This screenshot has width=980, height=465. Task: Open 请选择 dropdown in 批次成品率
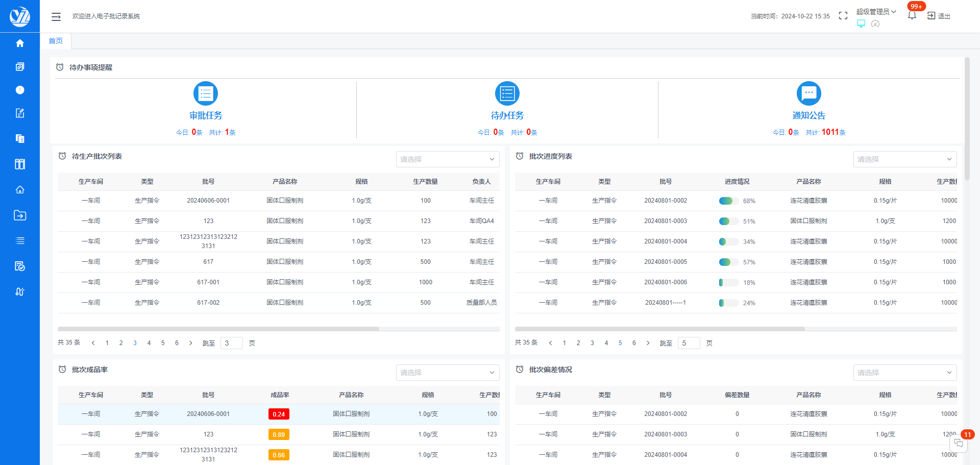tap(448, 373)
